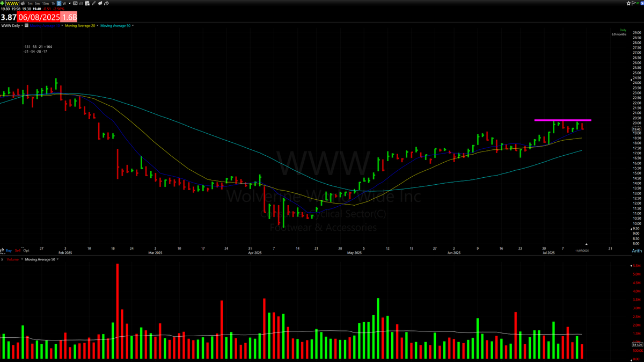Click the Feb 2025 axis label
This screenshot has width=644, height=362.
pyautogui.click(x=65, y=252)
